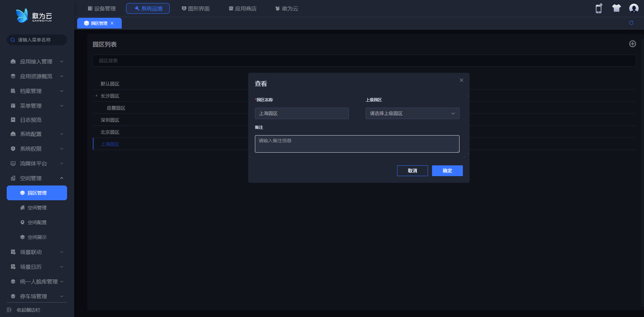Select 默认园区 in the park list
The height and width of the screenshot is (317, 644).
pos(110,84)
